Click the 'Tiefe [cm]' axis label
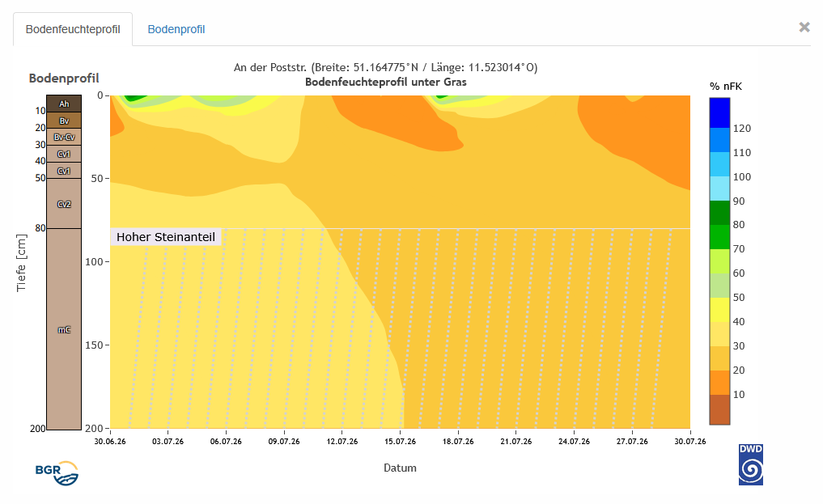The height and width of the screenshot is (504, 823). (21, 263)
